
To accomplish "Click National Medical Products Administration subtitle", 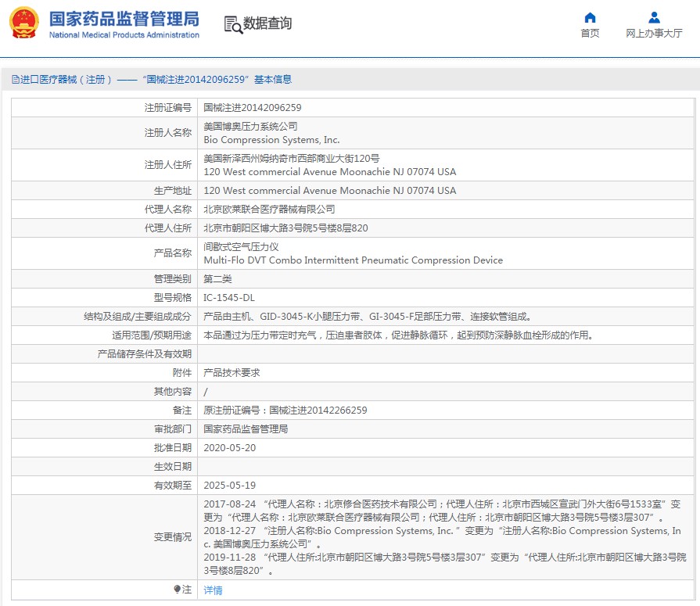I will 124,35.
